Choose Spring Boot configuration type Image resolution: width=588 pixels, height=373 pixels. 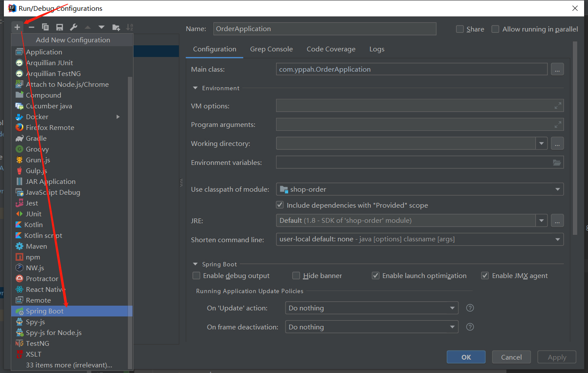click(72, 311)
